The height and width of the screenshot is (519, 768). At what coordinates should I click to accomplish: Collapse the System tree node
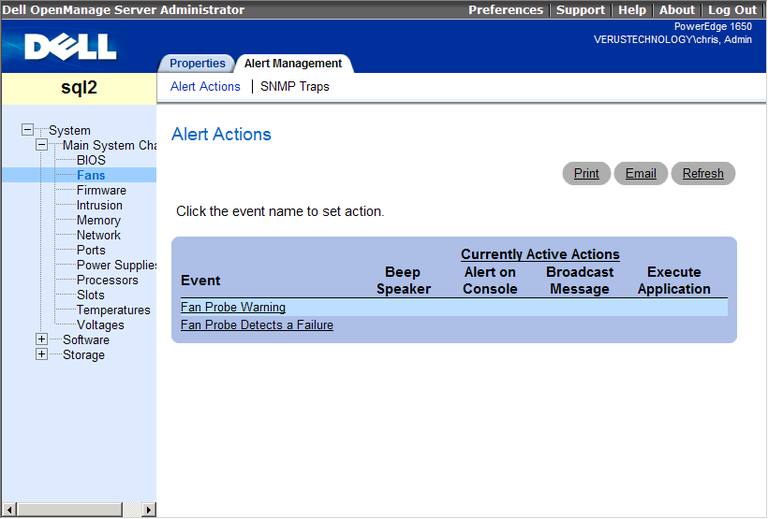pos(27,130)
